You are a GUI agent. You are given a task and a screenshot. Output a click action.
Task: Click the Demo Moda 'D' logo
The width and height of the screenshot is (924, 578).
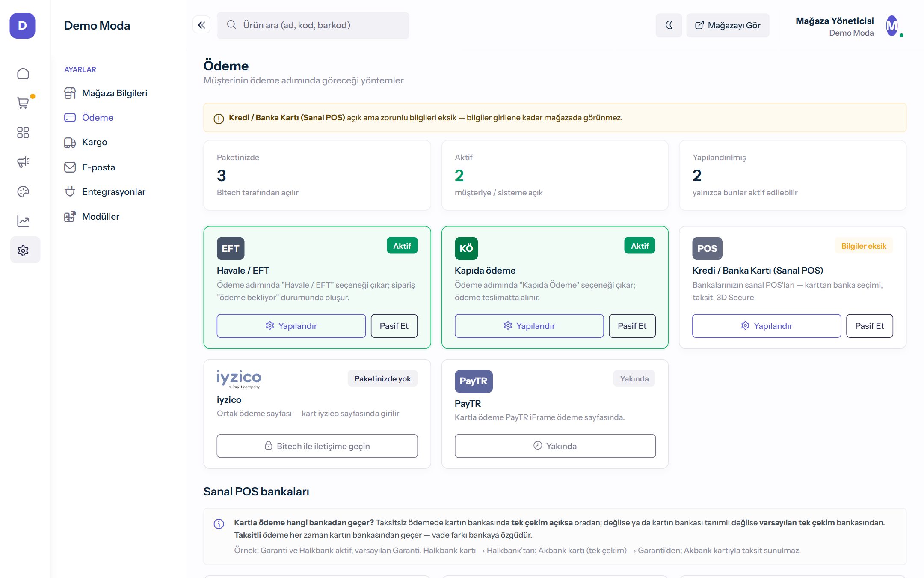pos(23,26)
